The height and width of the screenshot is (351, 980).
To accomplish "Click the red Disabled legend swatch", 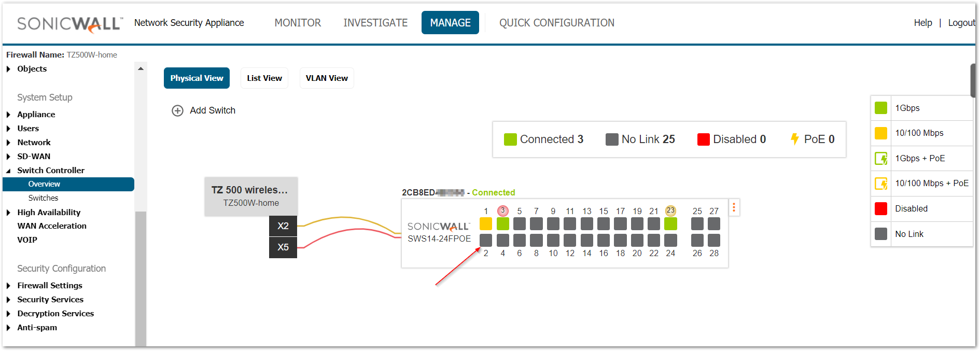I will point(880,208).
